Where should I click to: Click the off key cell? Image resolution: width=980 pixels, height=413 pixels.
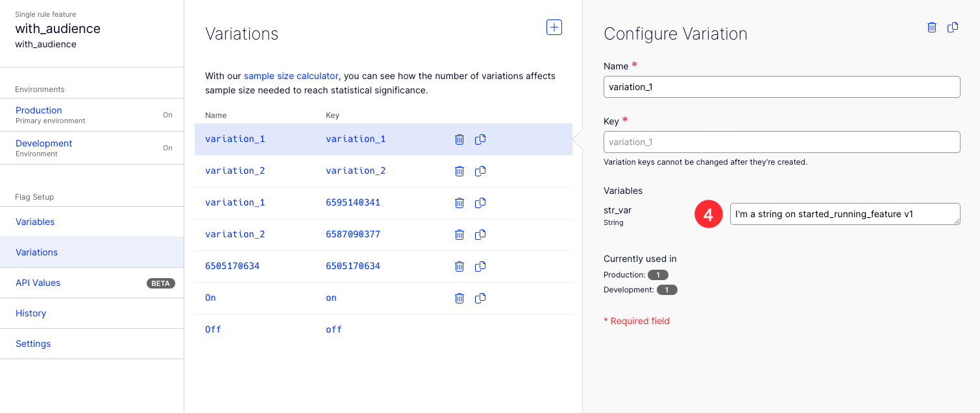coord(334,329)
